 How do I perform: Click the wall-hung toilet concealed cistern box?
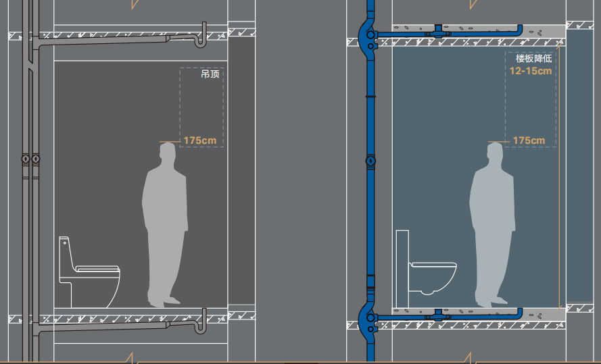point(402,269)
